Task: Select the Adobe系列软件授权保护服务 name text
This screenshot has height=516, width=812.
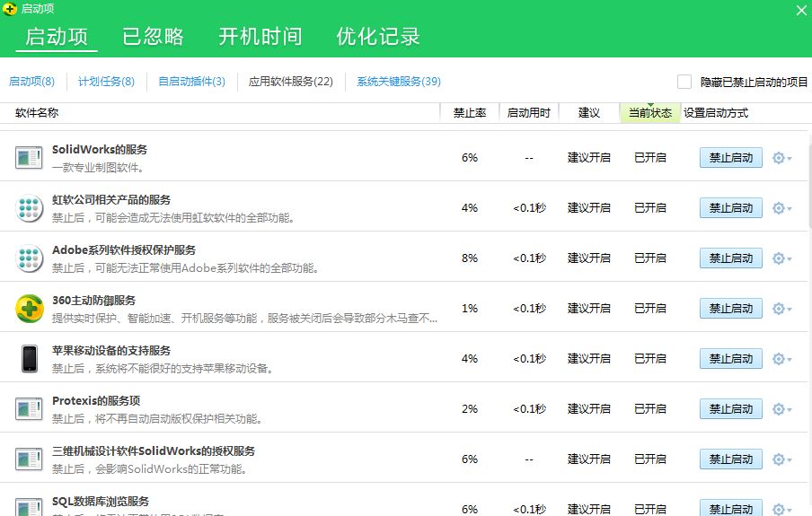Action: pyautogui.click(x=124, y=250)
